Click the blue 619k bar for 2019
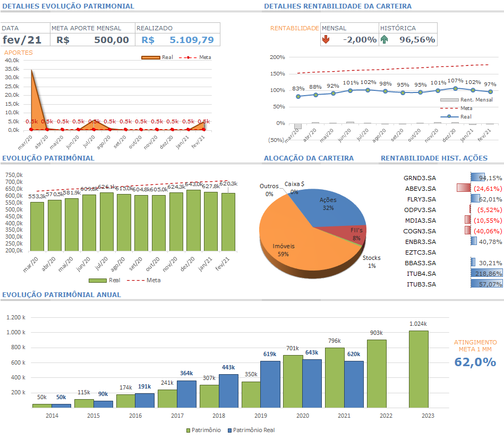Viewport: 504px width, 439px height. [270, 384]
